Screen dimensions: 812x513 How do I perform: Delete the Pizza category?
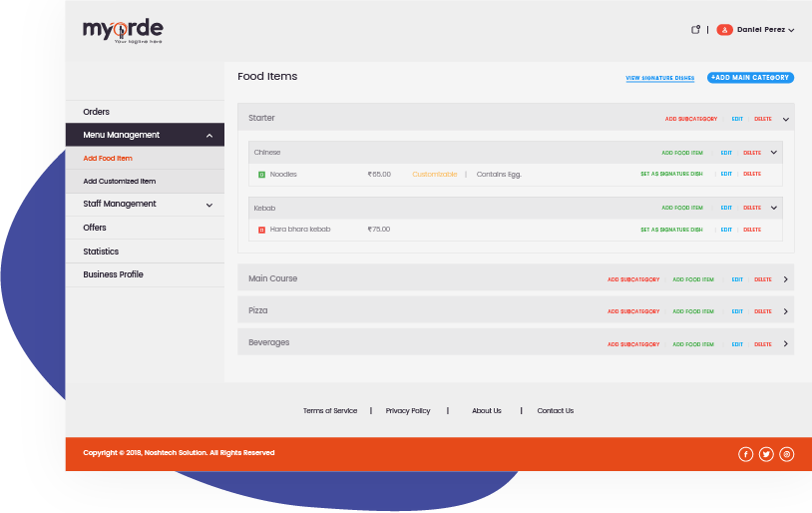tap(763, 312)
